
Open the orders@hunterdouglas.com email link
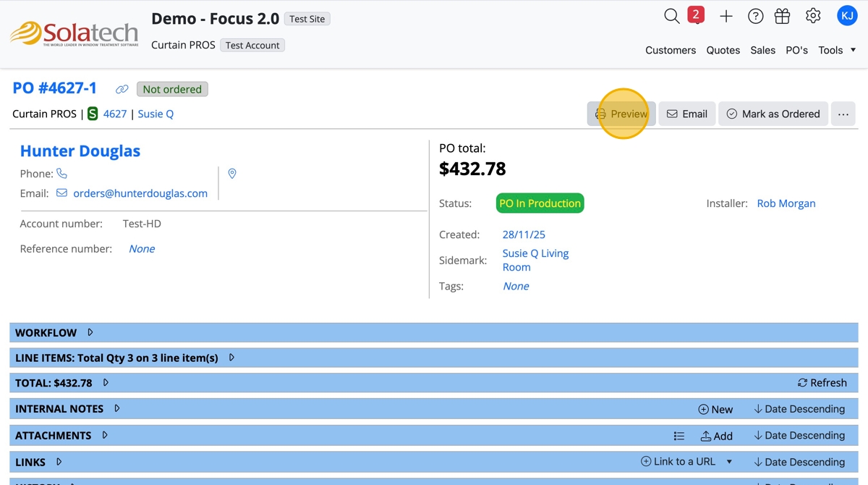click(x=140, y=193)
